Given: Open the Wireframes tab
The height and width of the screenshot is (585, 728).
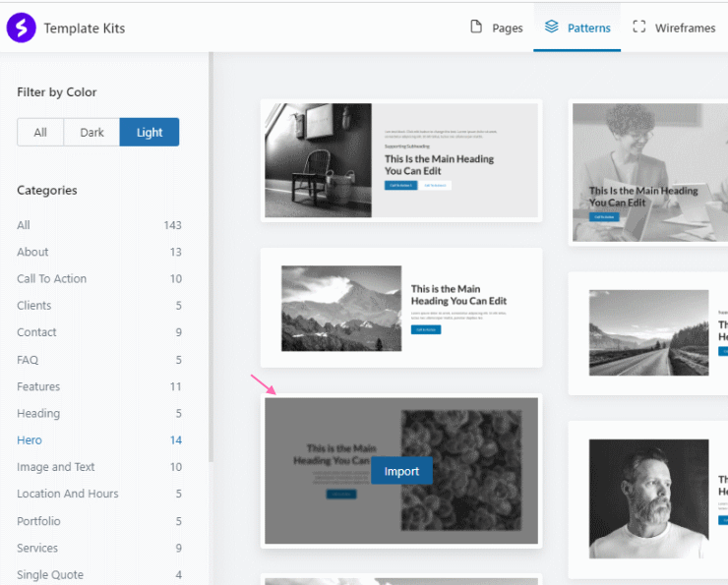Looking at the screenshot, I should 674,28.
